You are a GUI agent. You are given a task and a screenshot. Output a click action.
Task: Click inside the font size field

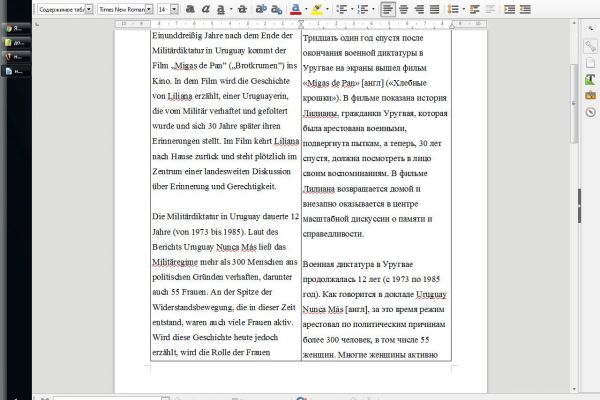click(164, 9)
